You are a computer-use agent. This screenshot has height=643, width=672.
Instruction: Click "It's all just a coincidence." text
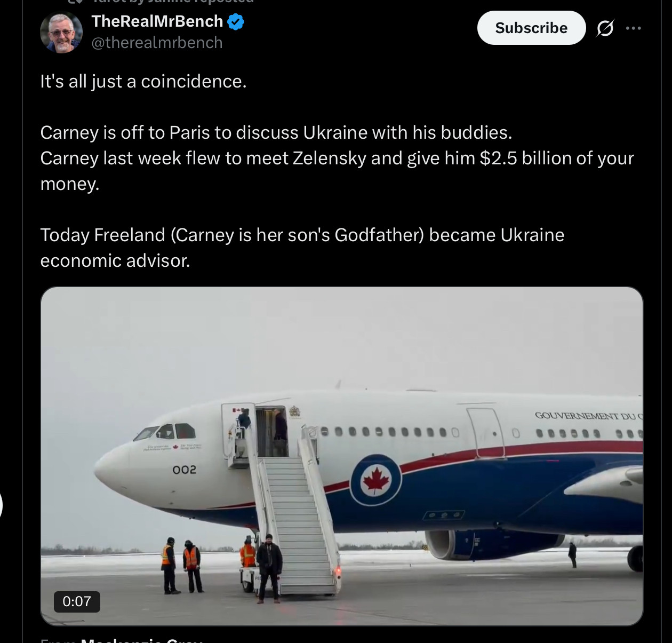[x=143, y=82]
